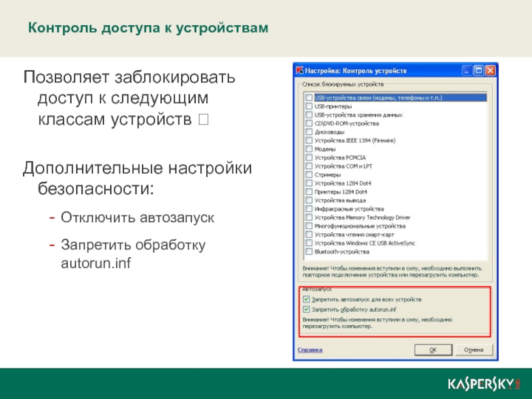
Task: Click the Kaspersky icon in dialog title bar
Action: pyautogui.click(x=299, y=70)
